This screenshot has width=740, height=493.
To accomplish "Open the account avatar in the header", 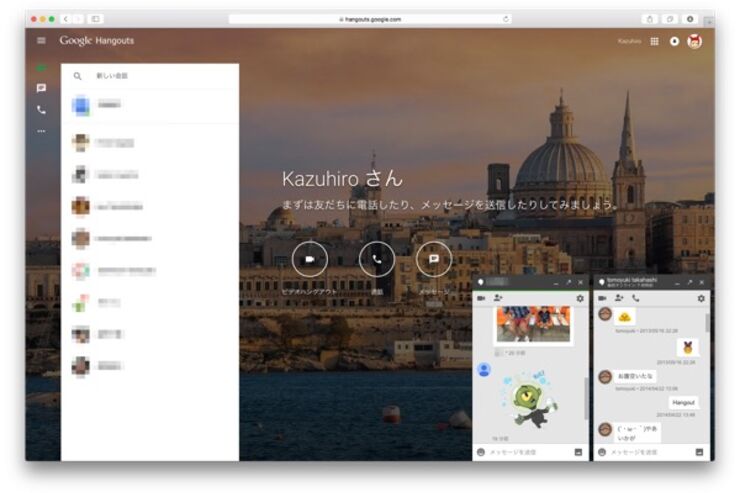I will (x=694, y=42).
